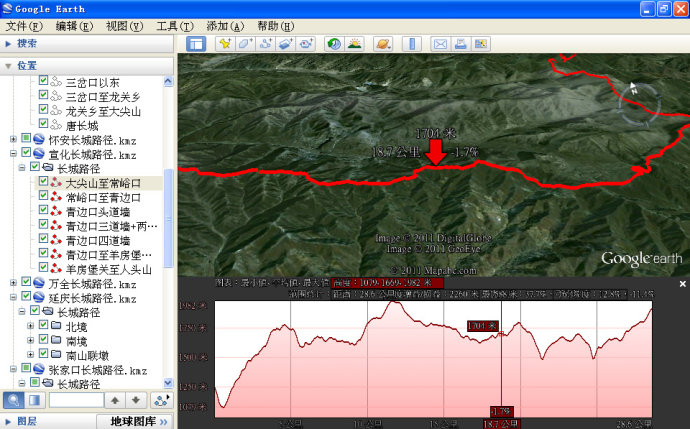Image resolution: width=690 pixels, height=429 pixels.
Task: Expand the 图层 panel
Action: pos(8,422)
